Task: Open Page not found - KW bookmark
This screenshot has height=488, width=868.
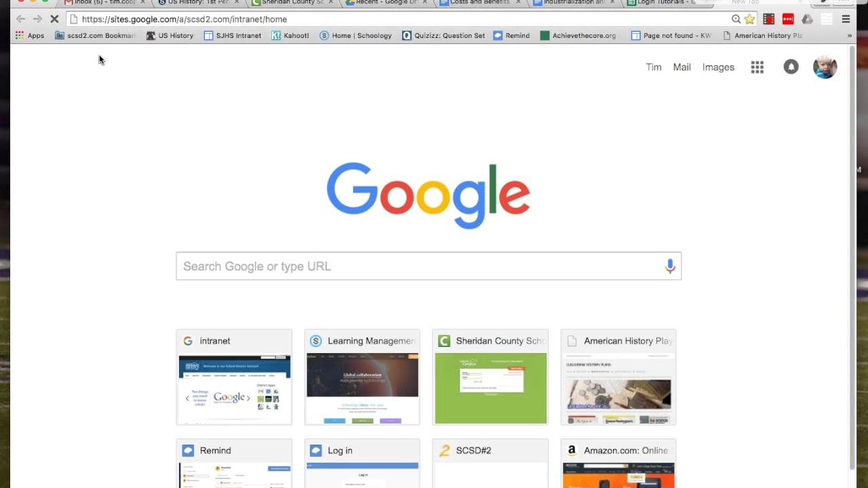Action: coord(671,35)
